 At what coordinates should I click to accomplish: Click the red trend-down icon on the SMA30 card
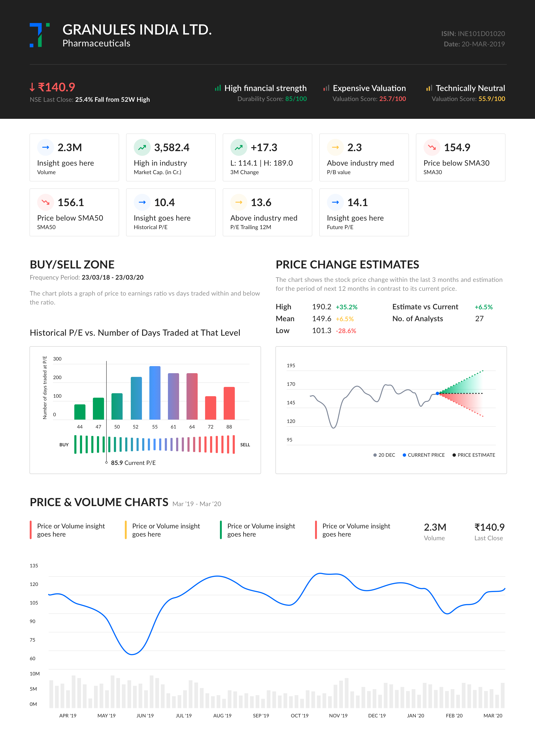pyautogui.click(x=432, y=147)
